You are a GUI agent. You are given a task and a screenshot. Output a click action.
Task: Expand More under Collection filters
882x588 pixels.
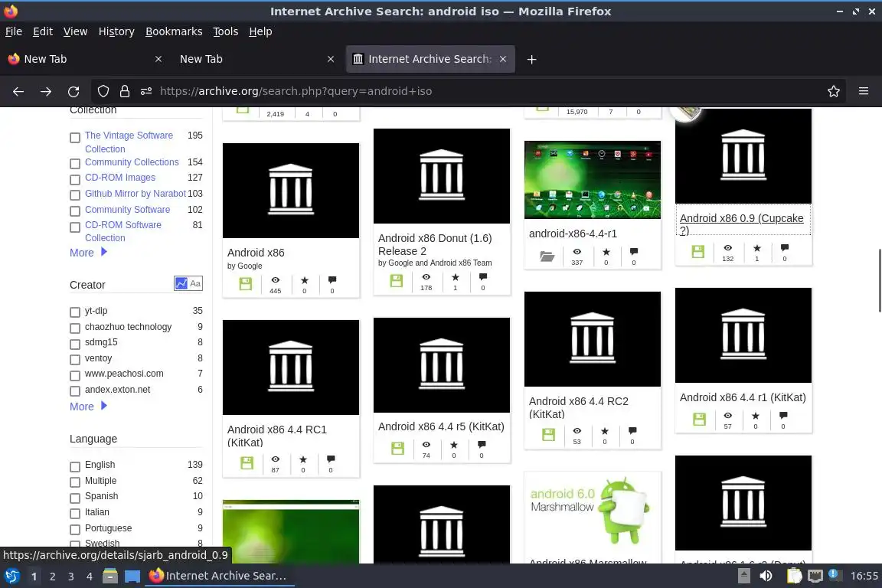pos(88,253)
